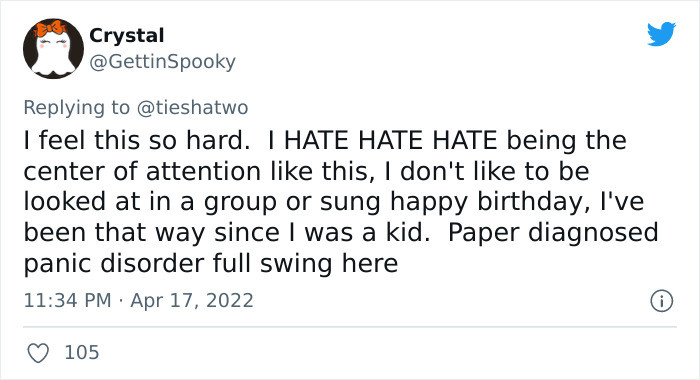Click the blue Twitter bird logo
Screen dimensions: 700x380
coord(661,33)
